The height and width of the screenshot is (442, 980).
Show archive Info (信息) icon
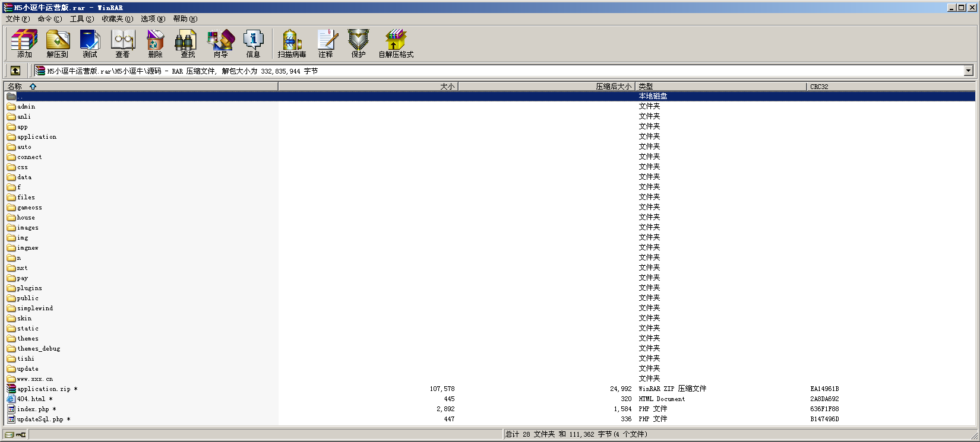pos(253,44)
